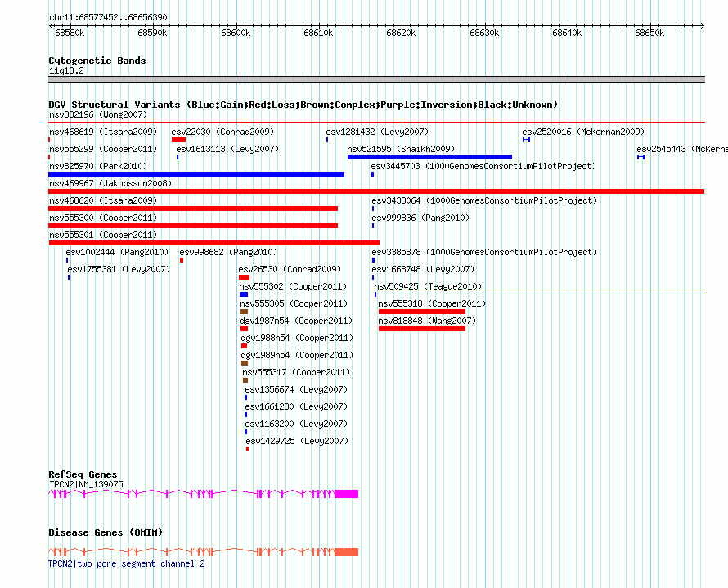The width and height of the screenshot is (728, 588).
Task: Click the chr11:68577452..68656390 coordinate text
Action: point(108,17)
